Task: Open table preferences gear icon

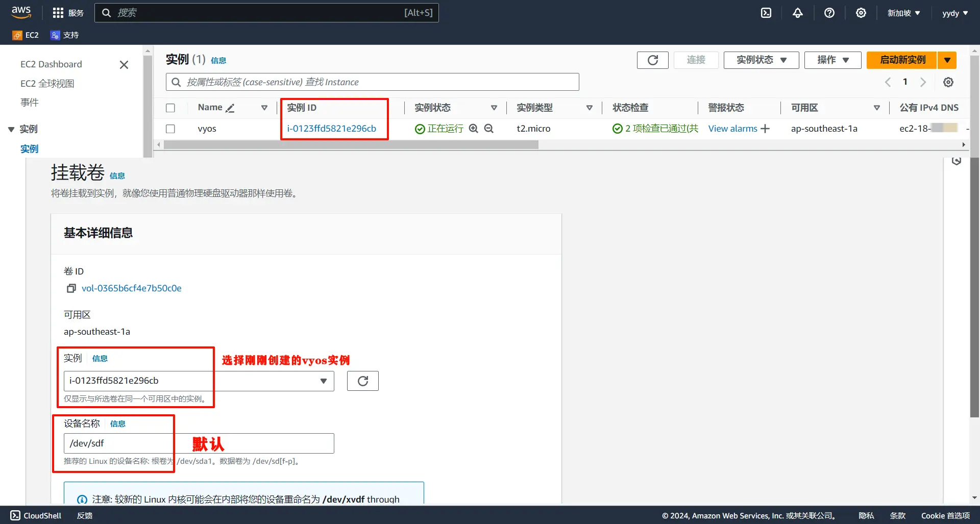Action: click(x=948, y=82)
